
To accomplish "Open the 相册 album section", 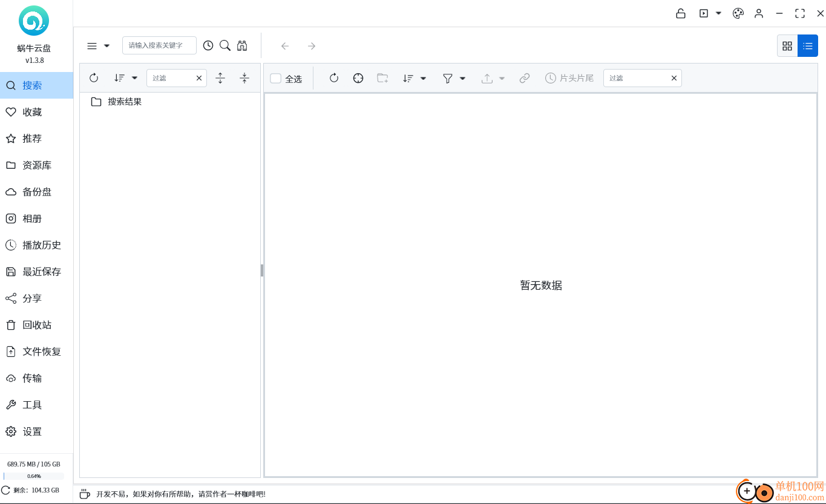I will 36,218.
